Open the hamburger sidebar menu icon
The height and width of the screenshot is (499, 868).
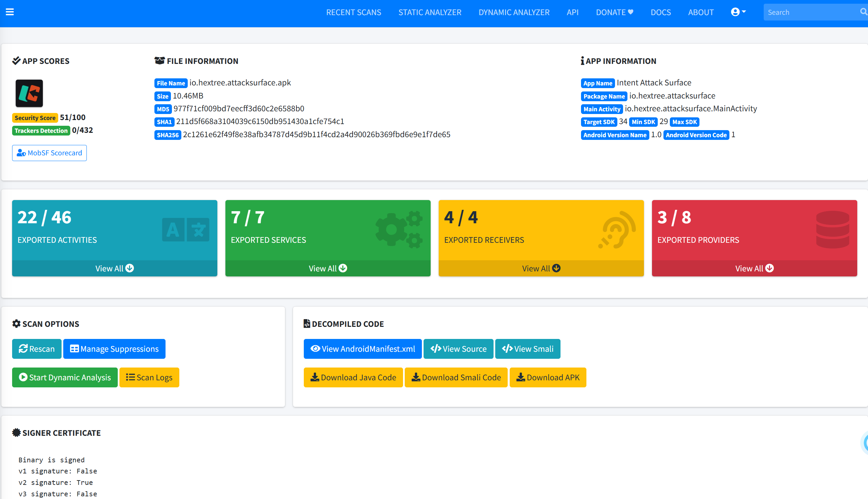click(x=10, y=12)
